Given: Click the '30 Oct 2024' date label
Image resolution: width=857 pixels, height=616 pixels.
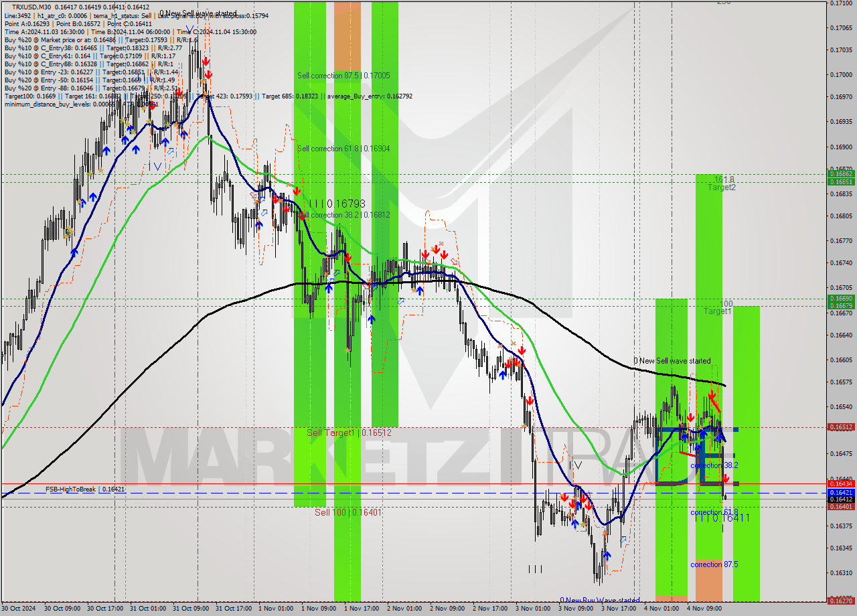Looking at the screenshot, I should click(19, 609).
